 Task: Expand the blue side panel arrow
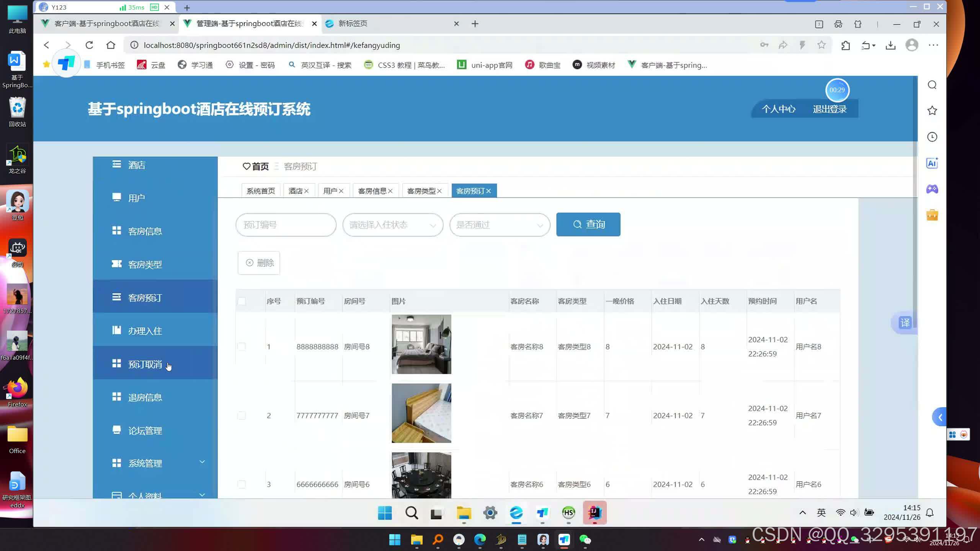(x=940, y=417)
